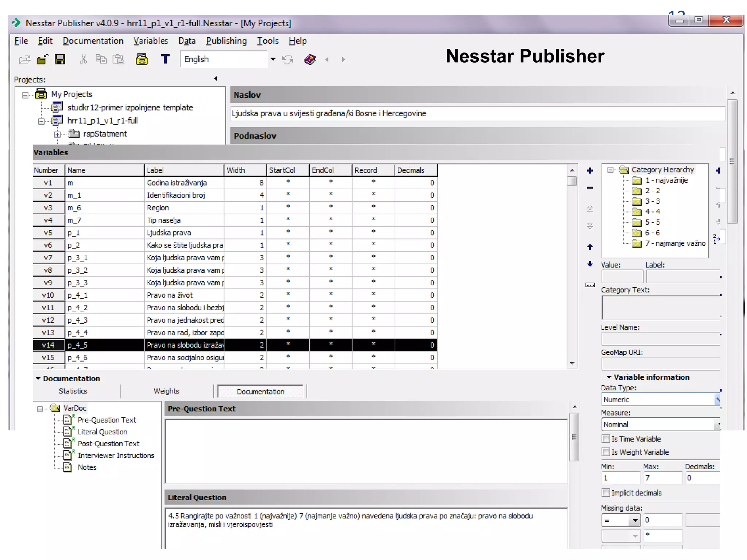Click the Category Text box
747x560 pixels.
tap(661, 308)
